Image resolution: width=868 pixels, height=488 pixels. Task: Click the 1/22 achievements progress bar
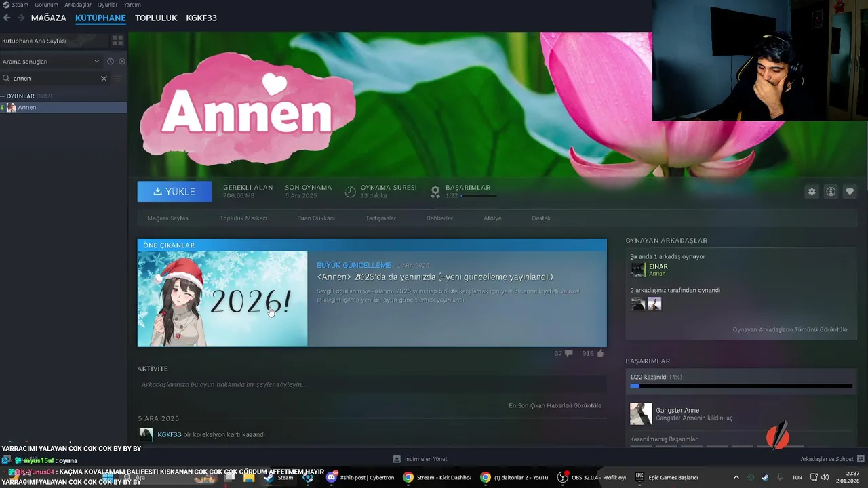[741, 386]
